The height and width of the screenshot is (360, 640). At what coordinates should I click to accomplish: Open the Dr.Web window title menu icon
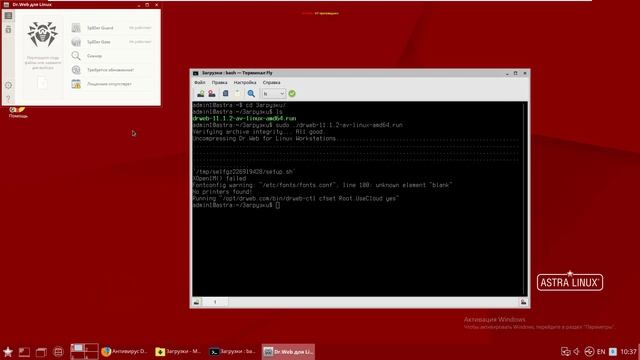coord(6,4)
